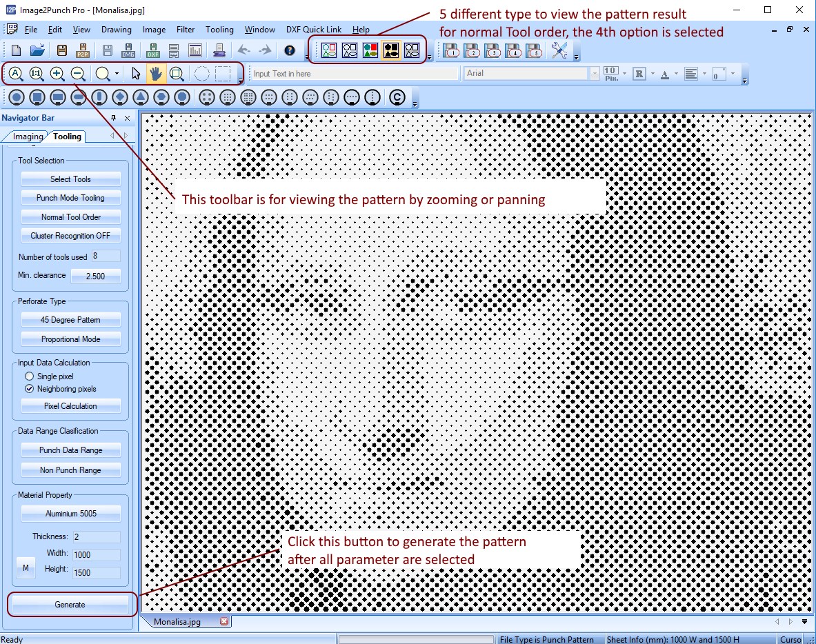The width and height of the screenshot is (816, 644).
Task: Choose the C letter punch tool icon
Action: (397, 97)
